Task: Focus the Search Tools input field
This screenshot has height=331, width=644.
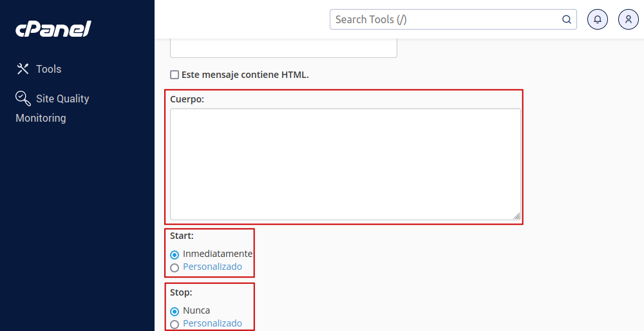Action: pyautogui.click(x=444, y=19)
